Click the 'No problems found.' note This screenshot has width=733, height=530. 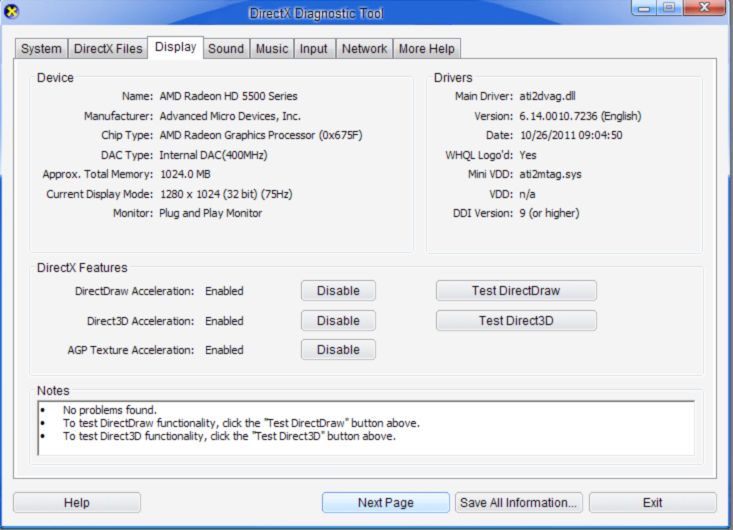[110, 410]
